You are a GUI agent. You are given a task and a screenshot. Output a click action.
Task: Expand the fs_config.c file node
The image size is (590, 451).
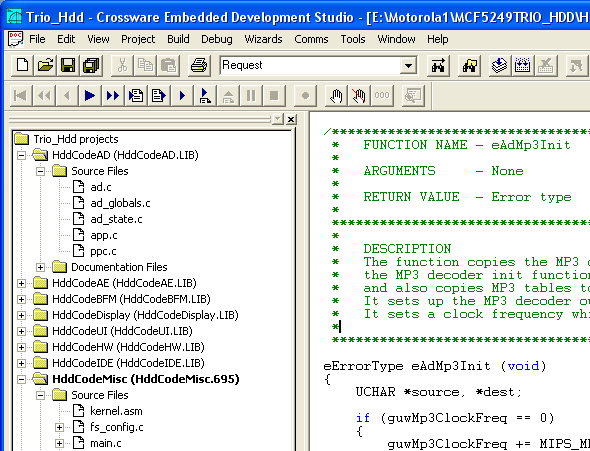[x=59, y=427]
